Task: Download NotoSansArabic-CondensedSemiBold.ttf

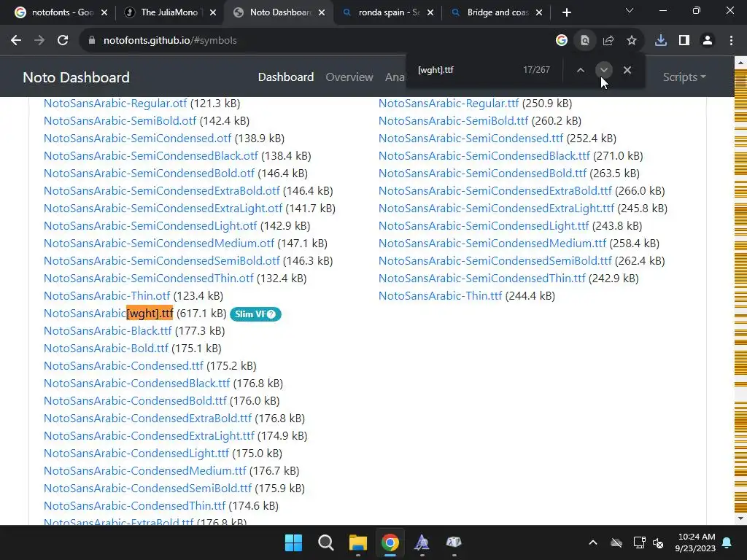Action: [x=147, y=489]
